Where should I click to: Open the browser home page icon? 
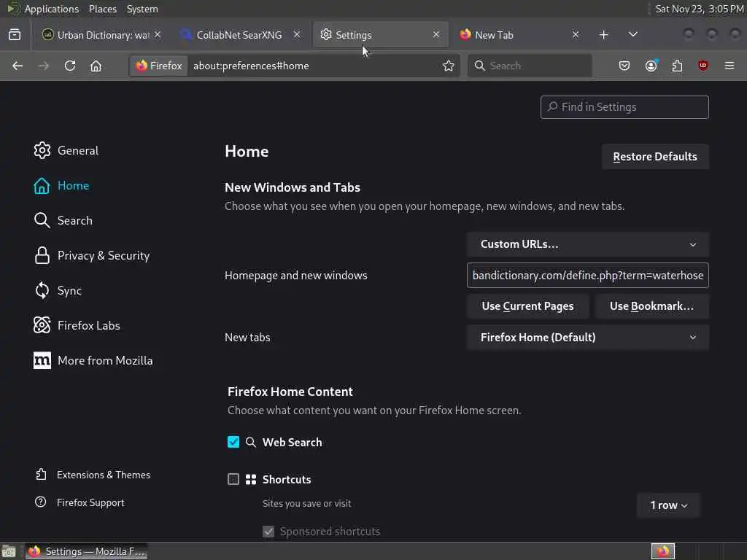click(96, 66)
